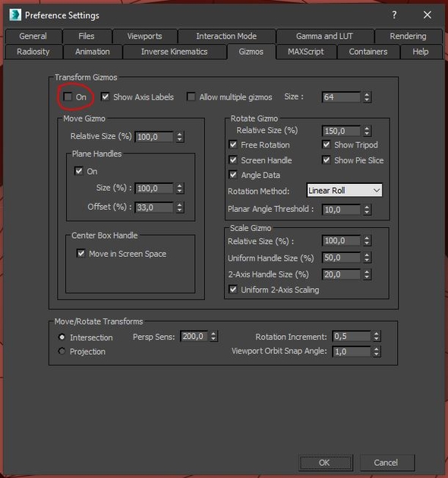
Task: Click Move Gizmo Relative Size field
Action: pyautogui.click(x=154, y=137)
